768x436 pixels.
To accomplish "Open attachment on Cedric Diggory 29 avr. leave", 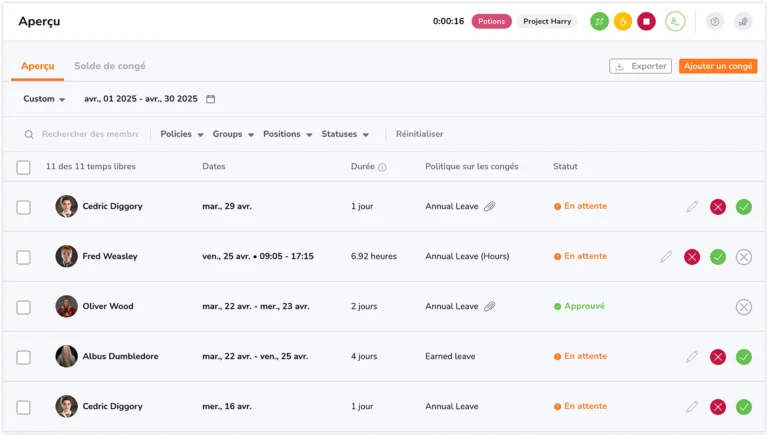I will point(489,206).
